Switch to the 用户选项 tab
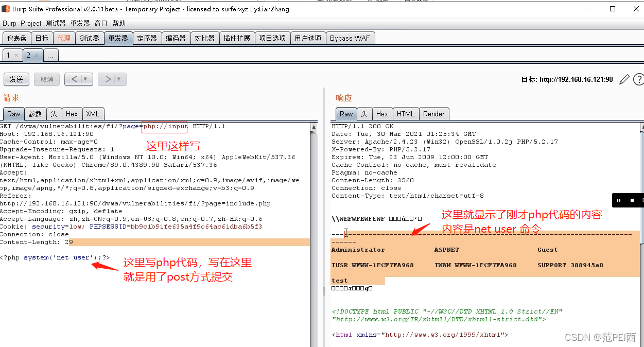This screenshot has height=347, width=644. pyautogui.click(x=308, y=38)
